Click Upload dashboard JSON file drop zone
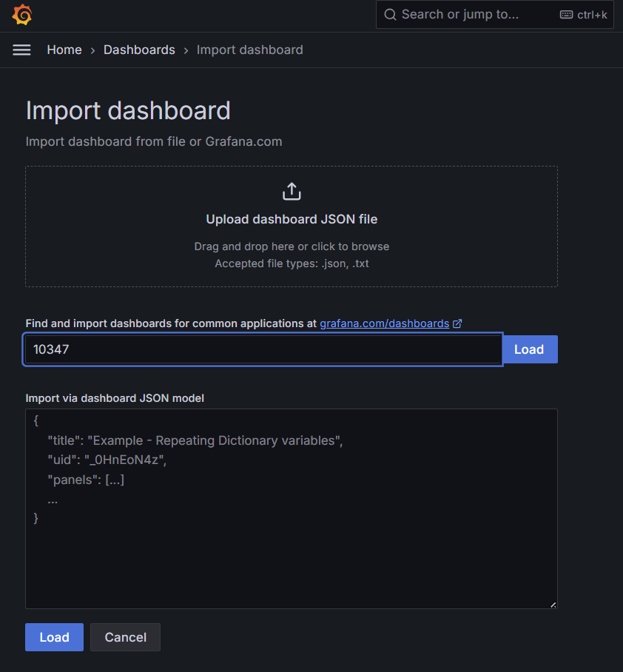Image resolution: width=623 pixels, height=672 pixels. point(292,226)
